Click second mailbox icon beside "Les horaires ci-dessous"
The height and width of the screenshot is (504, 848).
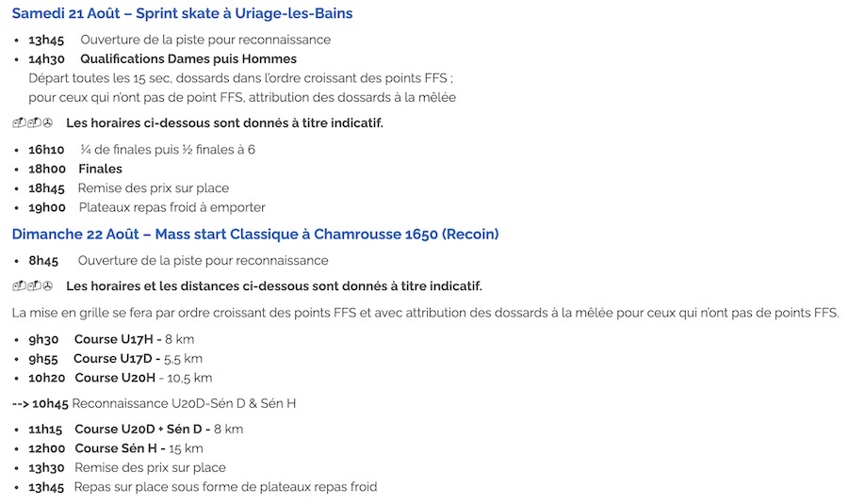(x=34, y=123)
